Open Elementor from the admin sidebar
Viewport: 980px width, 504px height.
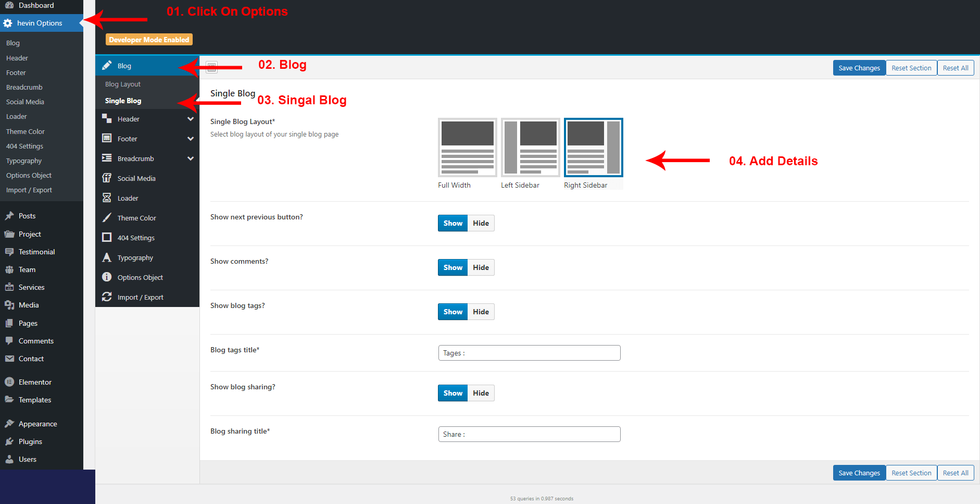pyautogui.click(x=35, y=382)
